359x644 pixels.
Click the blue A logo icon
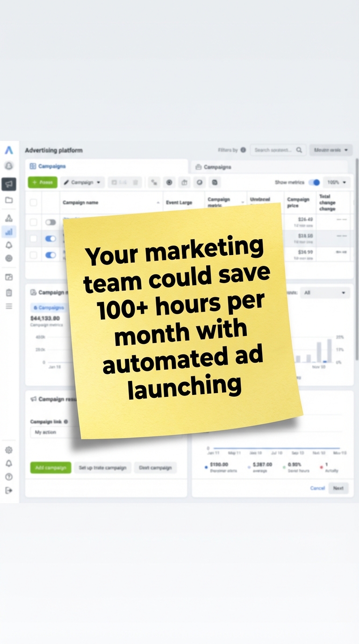(x=9, y=151)
